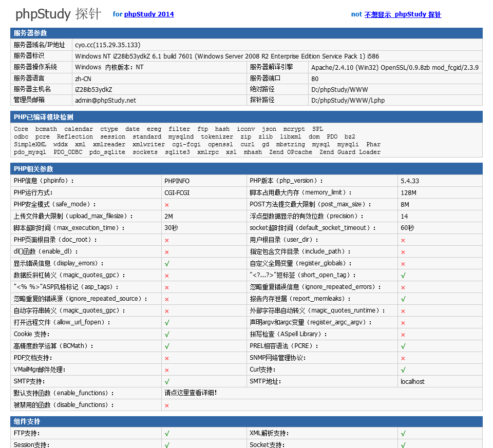This screenshot has height=448, width=493.
Task: Select the Windows NT server identifier value
Action: click(x=227, y=56)
